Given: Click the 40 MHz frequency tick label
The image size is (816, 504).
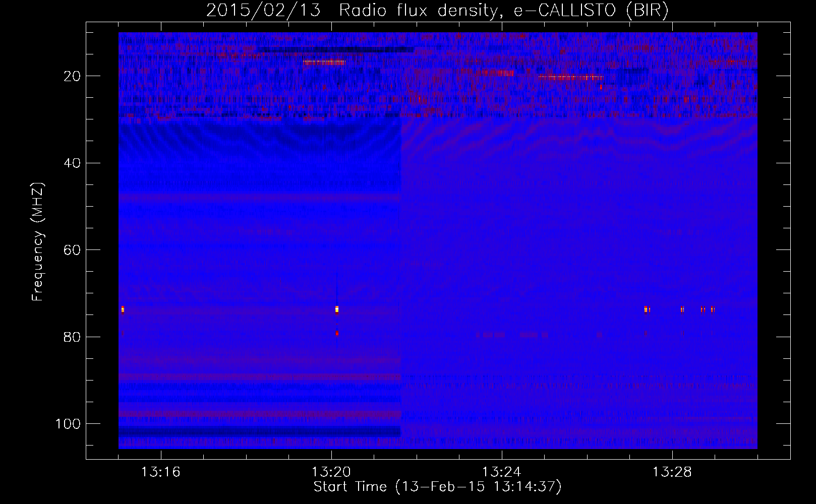Looking at the screenshot, I should point(72,163).
